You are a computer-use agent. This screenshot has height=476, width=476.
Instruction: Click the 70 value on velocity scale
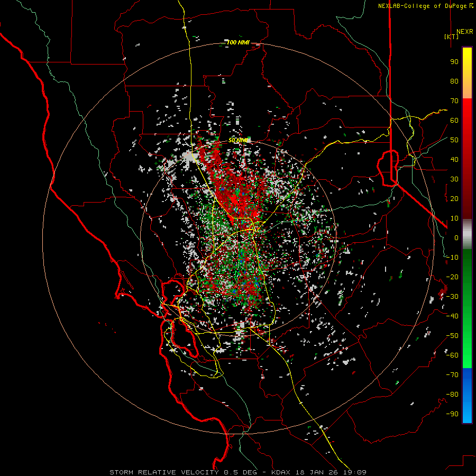coord(454,101)
